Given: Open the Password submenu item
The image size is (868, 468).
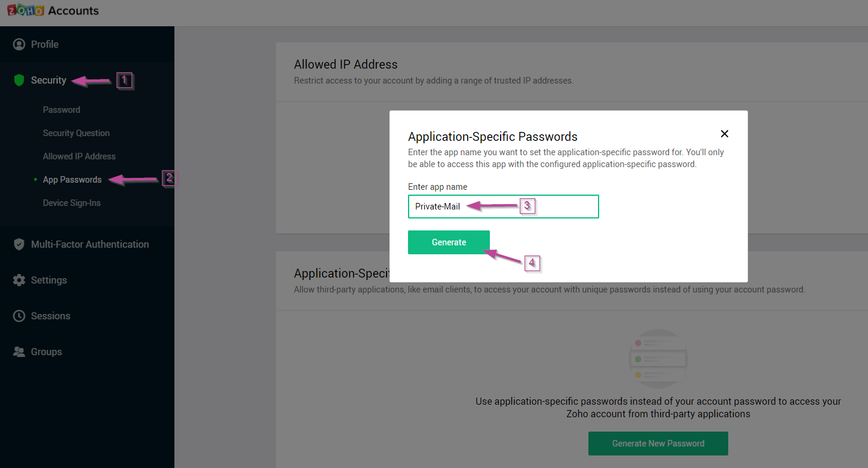Looking at the screenshot, I should click(x=62, y=110).
